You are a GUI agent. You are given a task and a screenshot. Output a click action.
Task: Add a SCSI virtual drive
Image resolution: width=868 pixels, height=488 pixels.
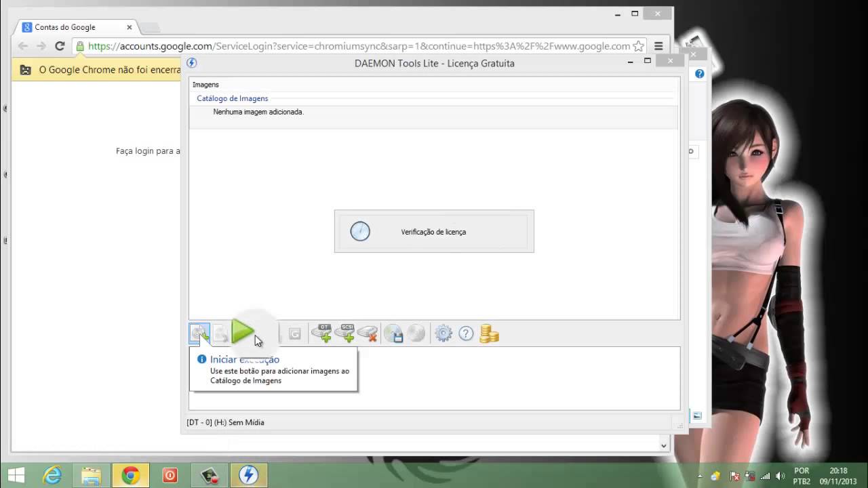click(344, 333)
